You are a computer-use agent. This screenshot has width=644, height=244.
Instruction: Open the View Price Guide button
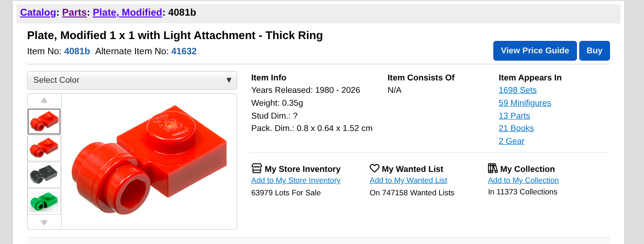(x=535, y=51)
